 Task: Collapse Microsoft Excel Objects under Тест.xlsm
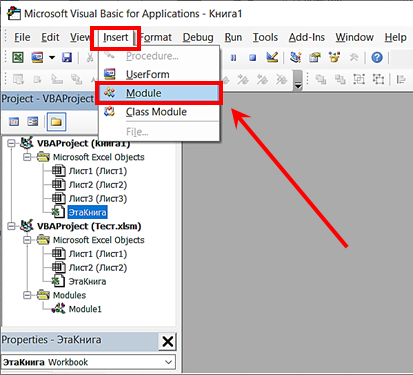click(x=27, y=240)
